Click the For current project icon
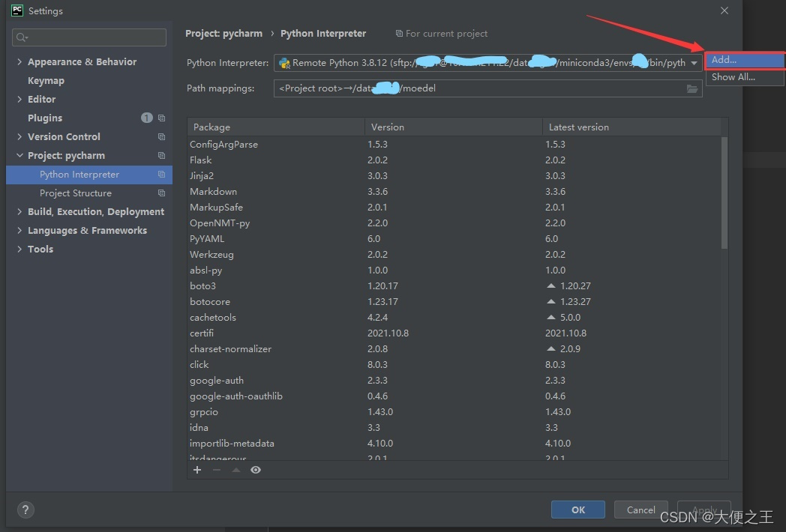 pyautogui.click(x=399, y=34)
